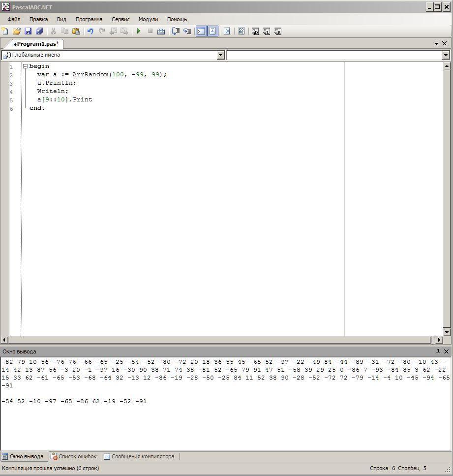Click the Cut scissors icon
Viewport: 453px width, 476px height.
click(x=53, y=31)
